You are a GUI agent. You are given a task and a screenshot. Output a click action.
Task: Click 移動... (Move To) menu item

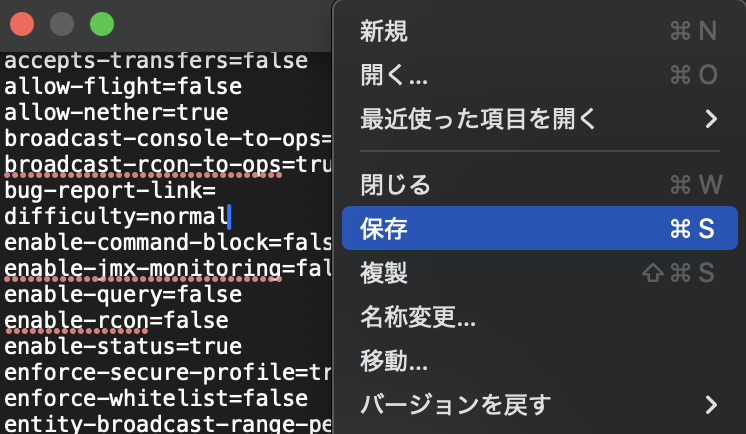394,361
